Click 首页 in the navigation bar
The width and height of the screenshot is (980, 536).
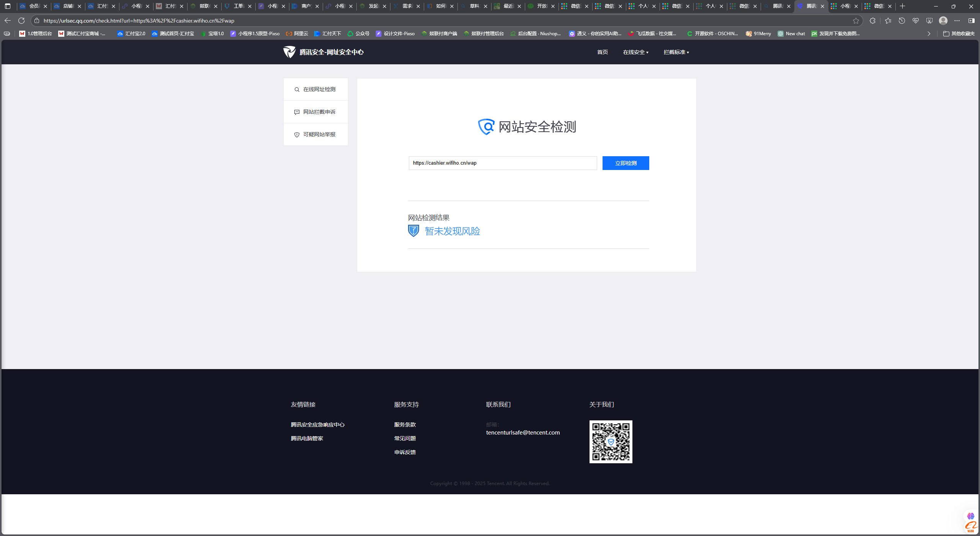[602, 52]
